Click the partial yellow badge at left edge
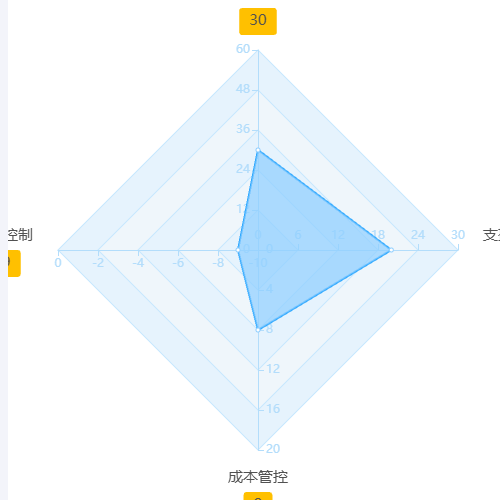The width and height of the screenshot is (500, 500). click(x=14, y=263)
